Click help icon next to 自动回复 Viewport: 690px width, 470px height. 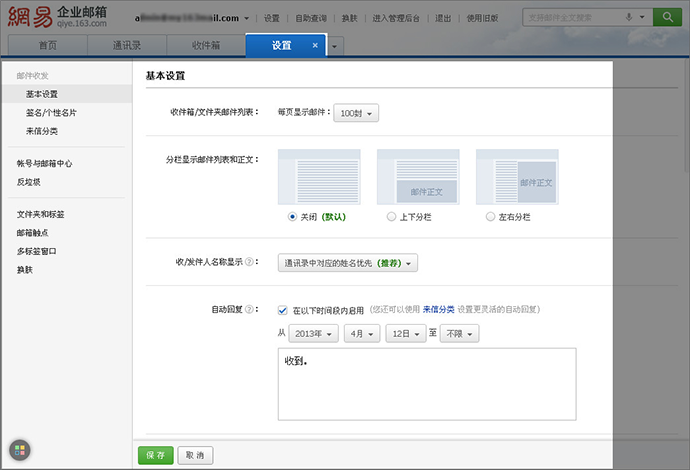(249, 310)
